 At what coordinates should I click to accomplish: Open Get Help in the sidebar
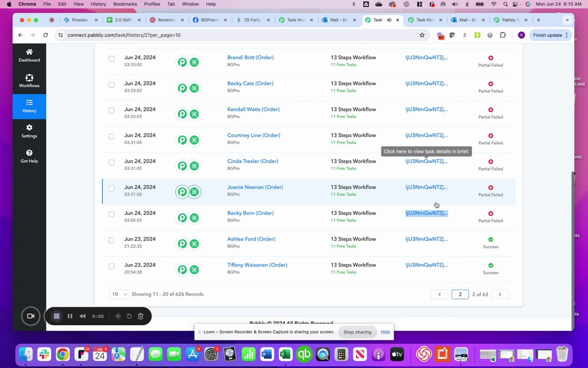click(x=29, y=156)
